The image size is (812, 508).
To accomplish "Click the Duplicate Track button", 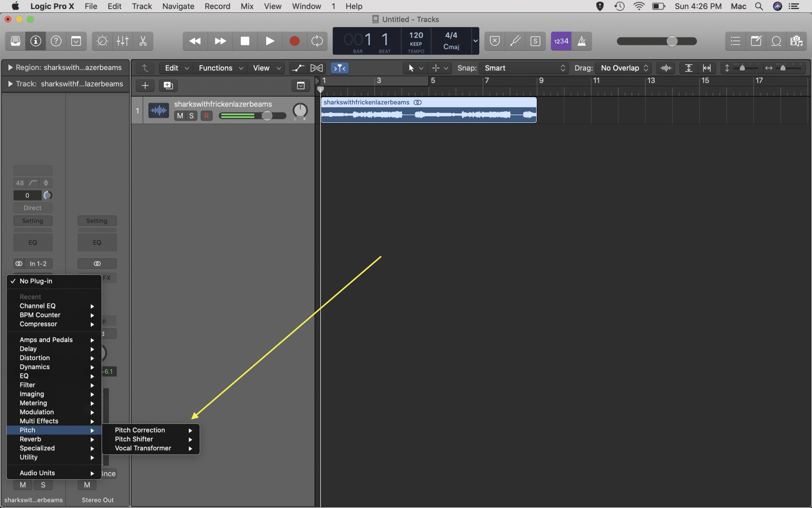I will [x=168, y=85].
